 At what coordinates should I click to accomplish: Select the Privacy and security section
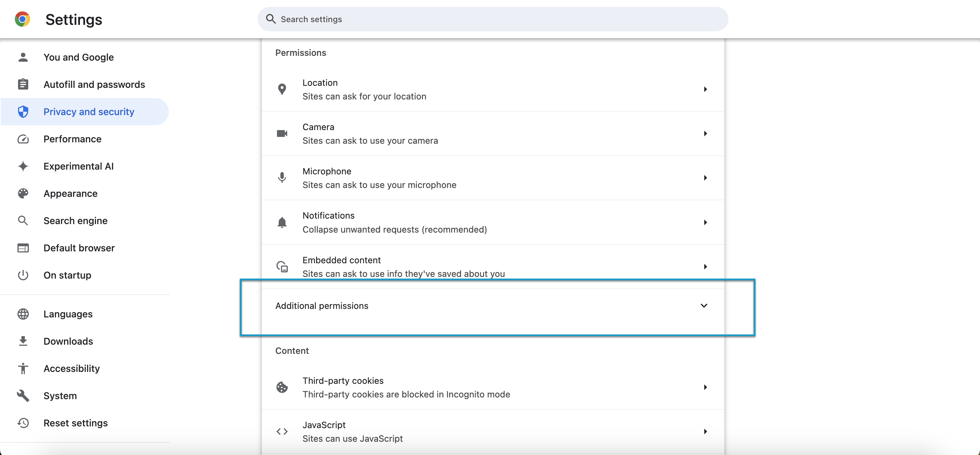[88, 112]
